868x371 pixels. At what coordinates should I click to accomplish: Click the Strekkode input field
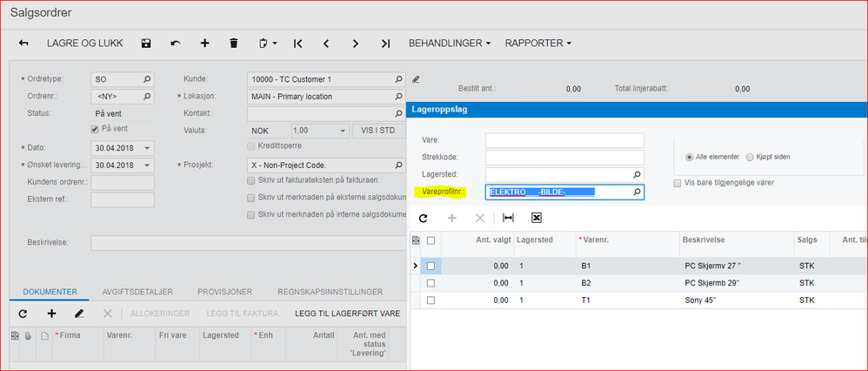(564, 158)
